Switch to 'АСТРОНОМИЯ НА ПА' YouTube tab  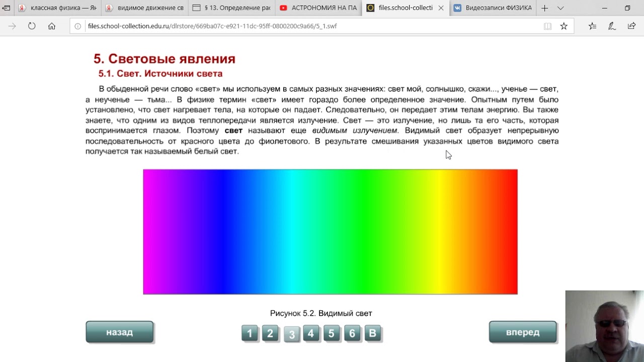click(x=319, y=8)
